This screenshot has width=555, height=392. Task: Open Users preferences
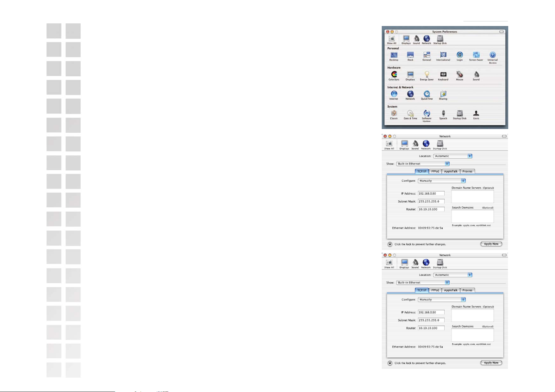[476, 115]
